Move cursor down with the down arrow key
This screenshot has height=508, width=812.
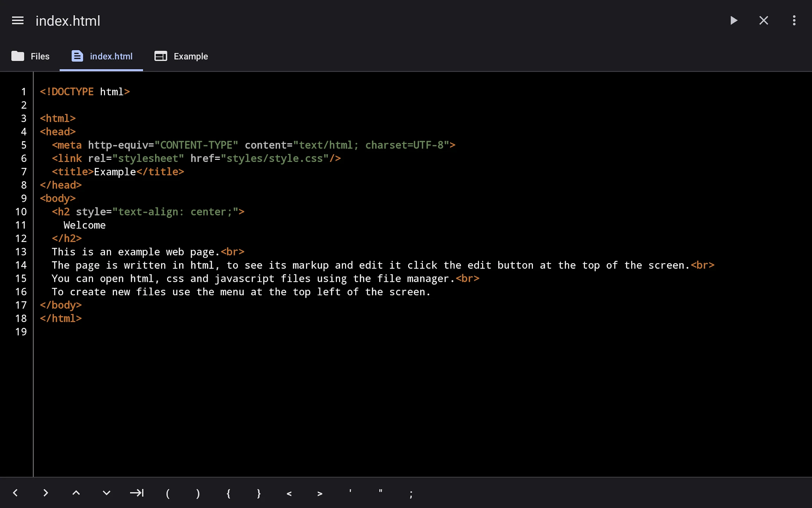coord(106,493)
